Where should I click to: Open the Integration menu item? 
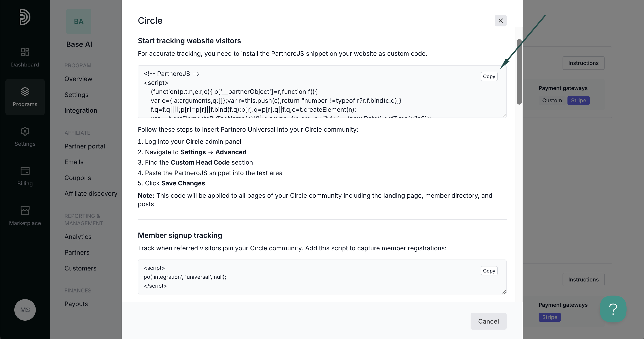[81, 110]
